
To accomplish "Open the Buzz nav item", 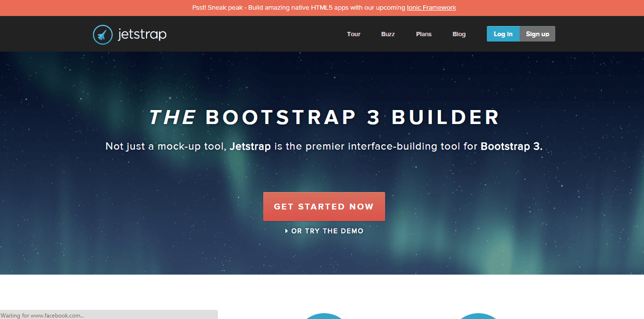I will 388,34.
